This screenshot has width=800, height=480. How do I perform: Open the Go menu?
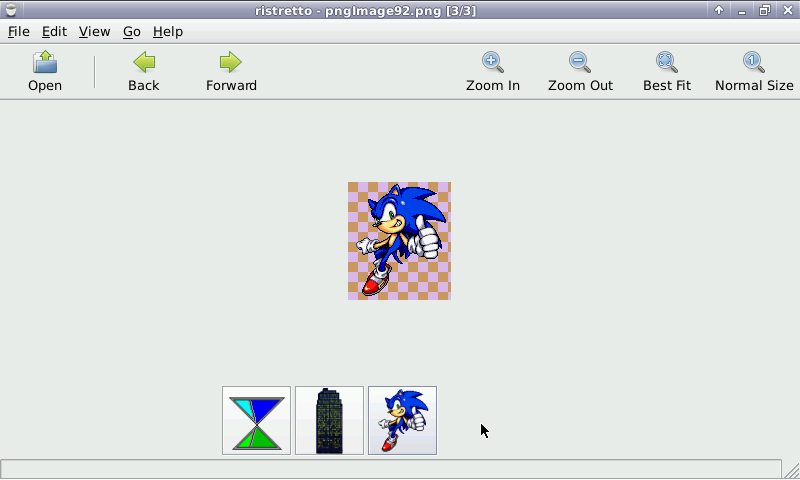132,32
